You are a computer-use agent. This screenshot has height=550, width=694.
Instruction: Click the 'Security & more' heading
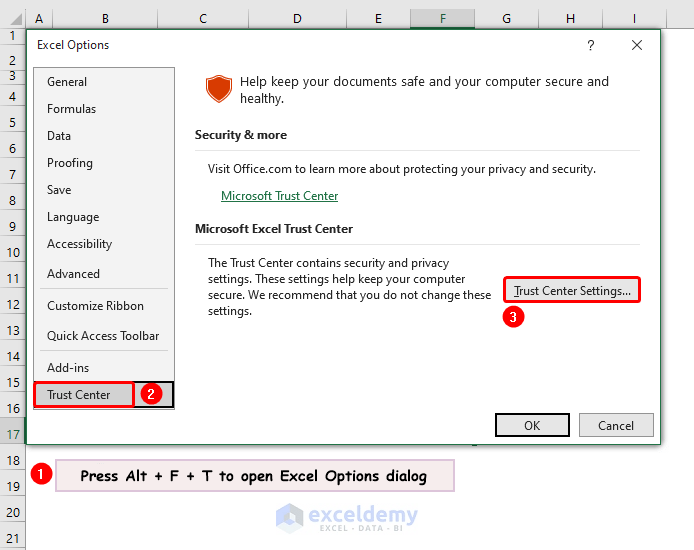241,135
